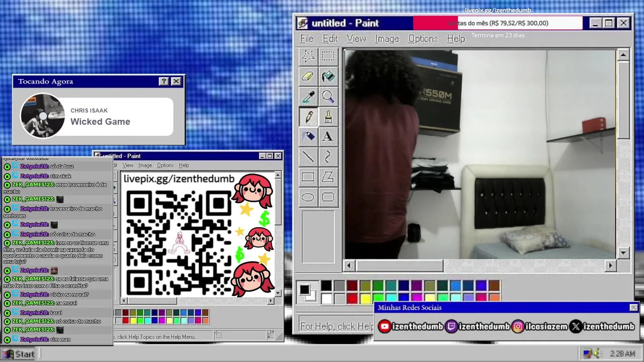The image size is (644, 362).
Task: Click the izenthedumb YouTube handle
Action: click(418, 326)
